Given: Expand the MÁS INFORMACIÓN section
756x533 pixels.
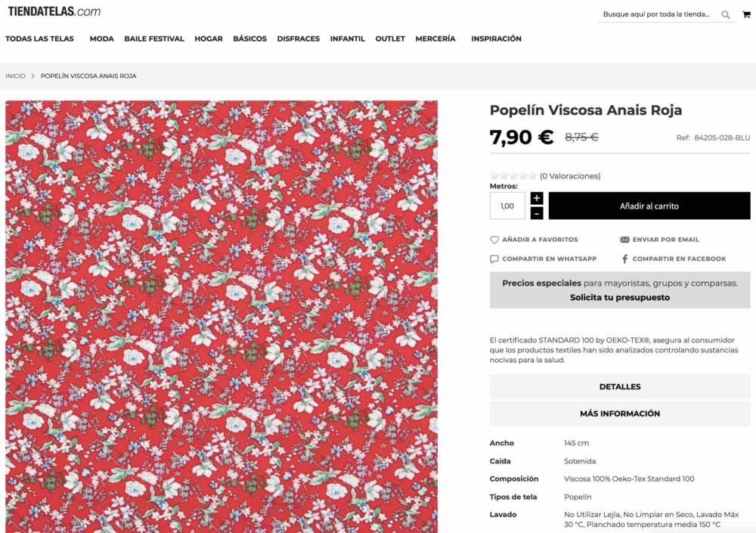Looking at the screenshot, I should coord(620,414).
